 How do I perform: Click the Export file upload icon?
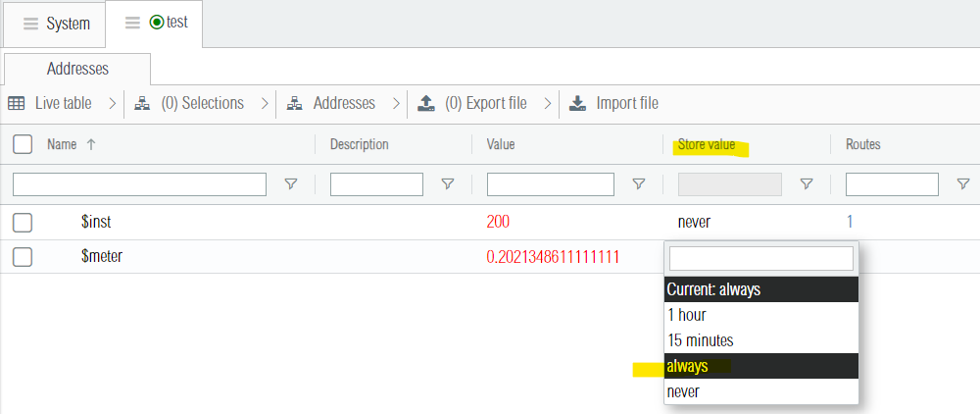pyautogui.click(x=425, y=103)
